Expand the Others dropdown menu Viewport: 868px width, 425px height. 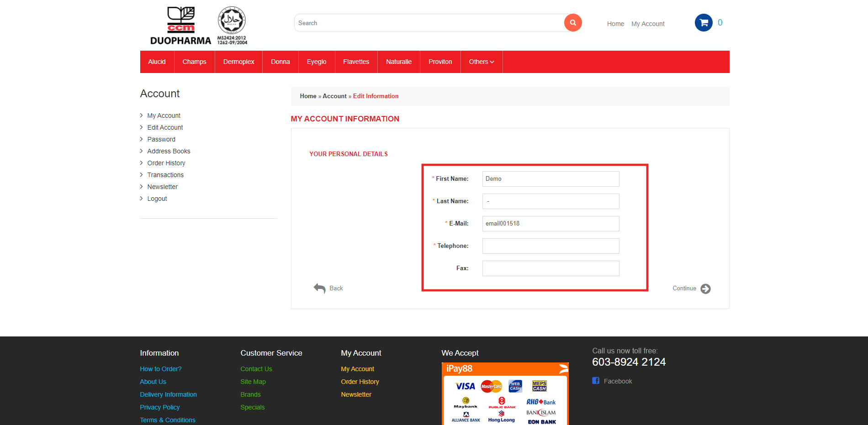(x=481, y=62)
